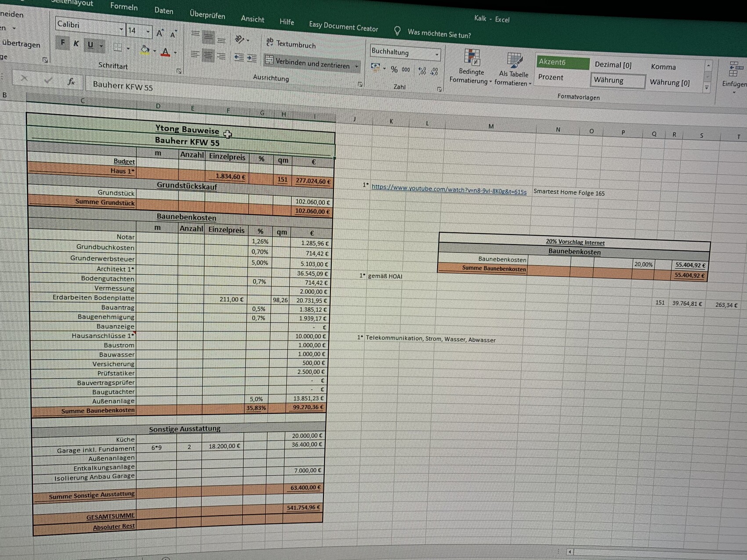Click the increase font size icon

(x=160, y=33)
